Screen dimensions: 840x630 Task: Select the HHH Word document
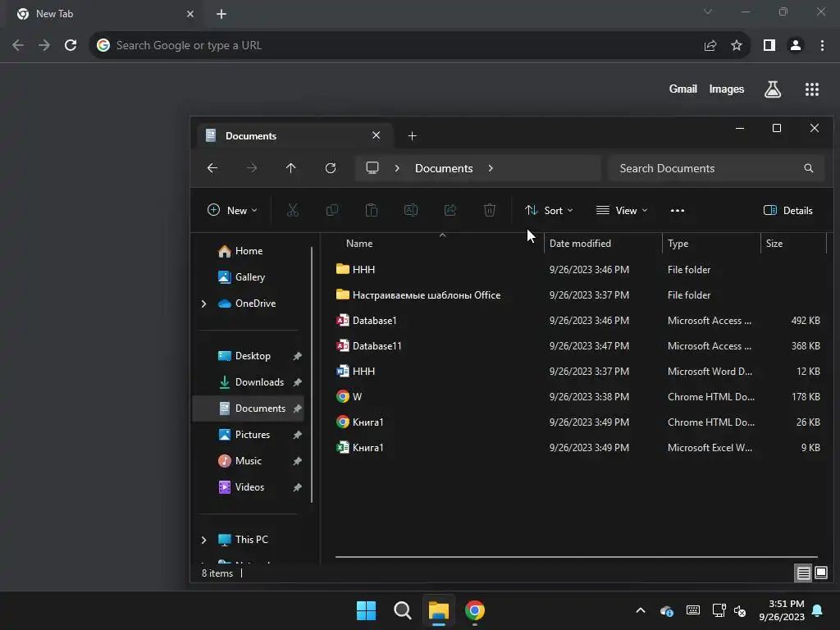577,372
